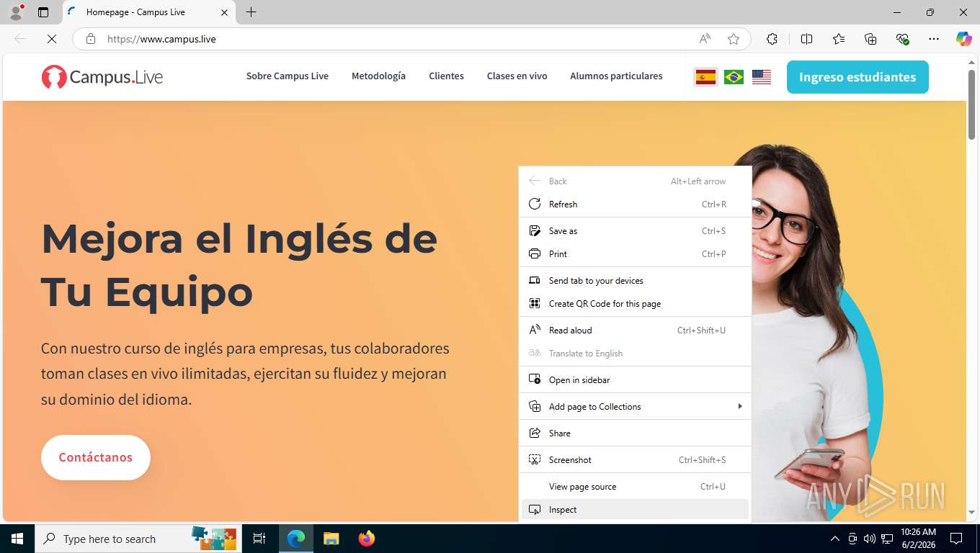Viewport: 980px width, 553px height.
Task: Open the volume speaker tray icon
Action: (870, 539)
